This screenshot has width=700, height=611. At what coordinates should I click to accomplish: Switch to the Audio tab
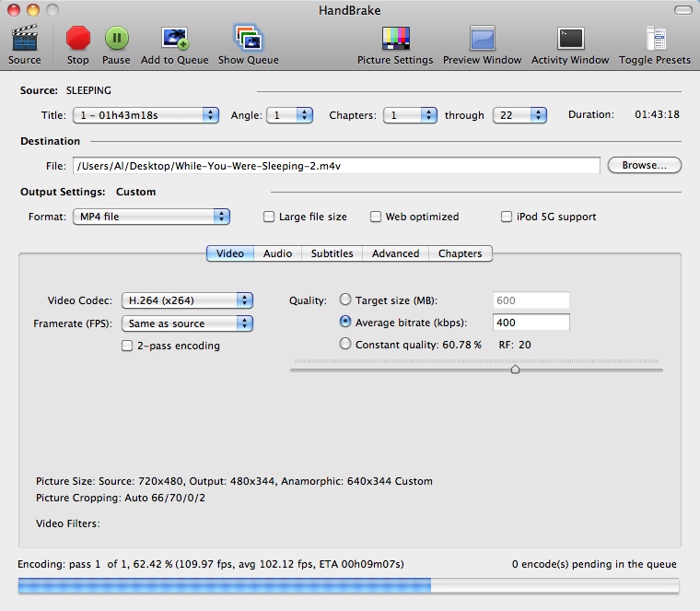click(x=277, y=253)
